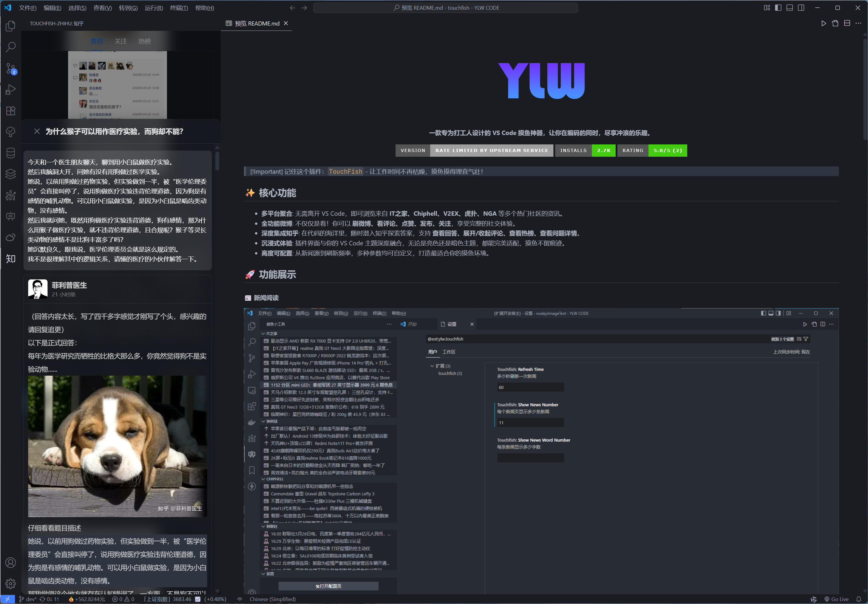Open the 文件(F) menu
Screen dimensions: 868x604
click(28, 8)
